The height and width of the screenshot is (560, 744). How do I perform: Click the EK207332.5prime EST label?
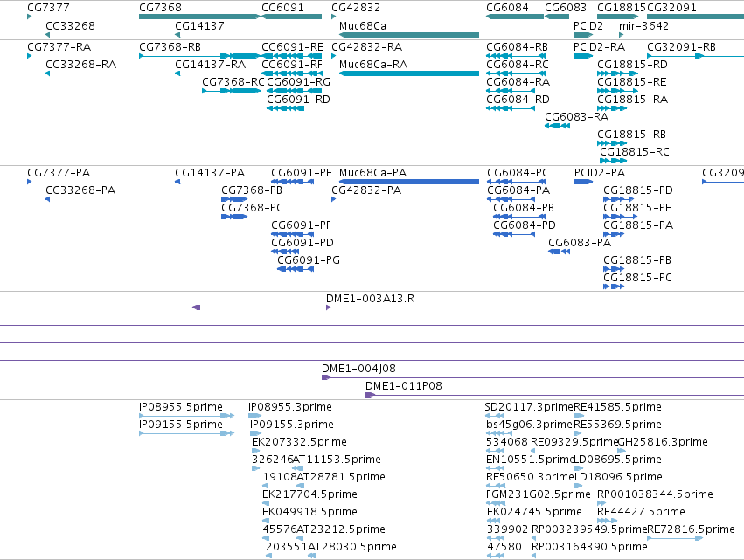[299, 442]
